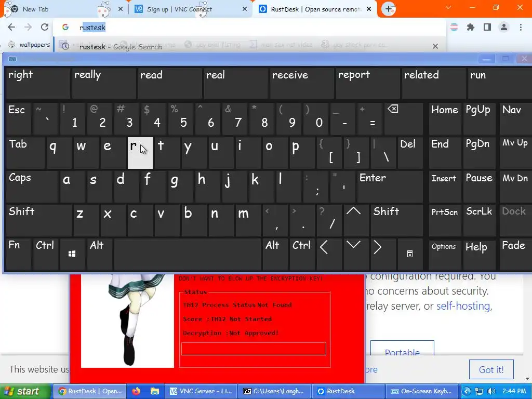The width and height of the screenshot is (532, 399).
Task: Click the decryption key input box
Action: pos(254,349)
